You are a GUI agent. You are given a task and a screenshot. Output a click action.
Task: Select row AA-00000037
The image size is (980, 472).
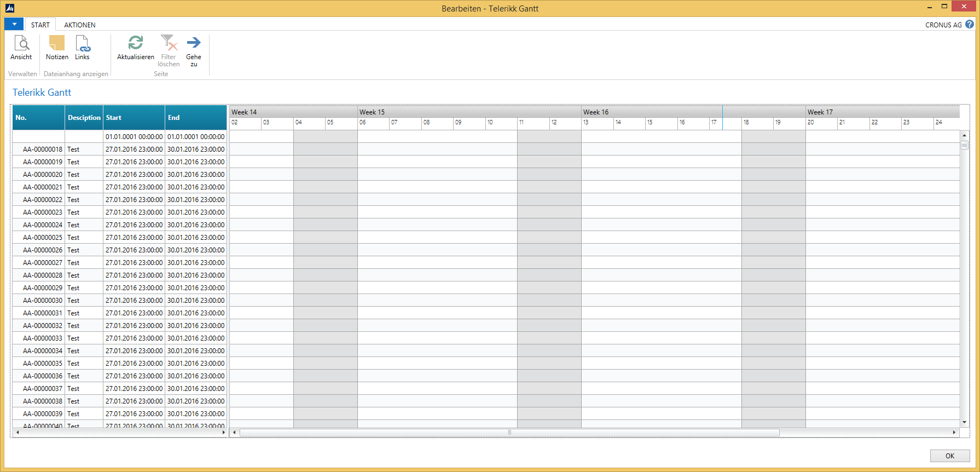[x=119, y=388]
